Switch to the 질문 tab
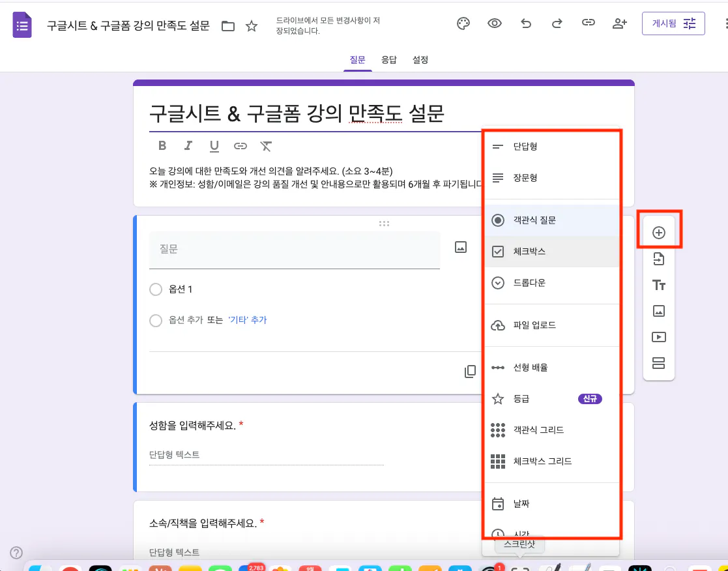 tap(358, 60)
